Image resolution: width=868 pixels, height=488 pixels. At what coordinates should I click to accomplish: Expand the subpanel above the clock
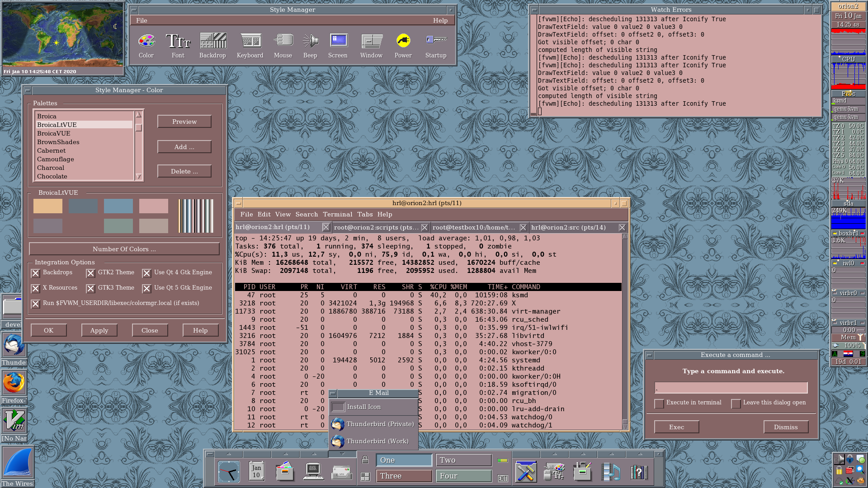[x=229, y=454]
